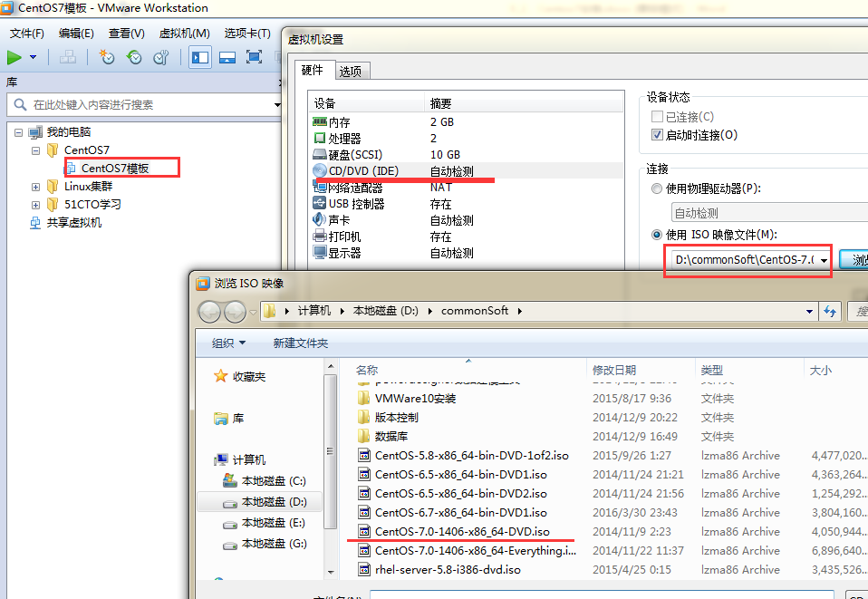Open the 查看(V) menu
This screenshot has height=599, width=868.
point(126,34)
